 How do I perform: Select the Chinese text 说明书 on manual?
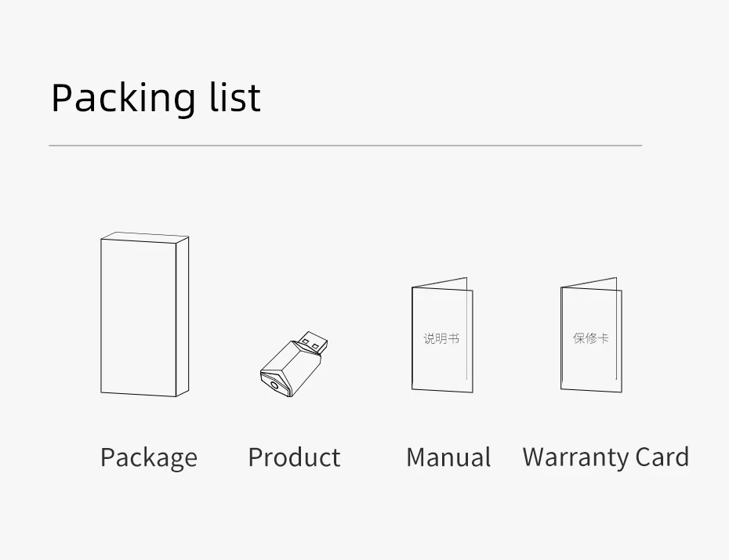pos(441,338)
